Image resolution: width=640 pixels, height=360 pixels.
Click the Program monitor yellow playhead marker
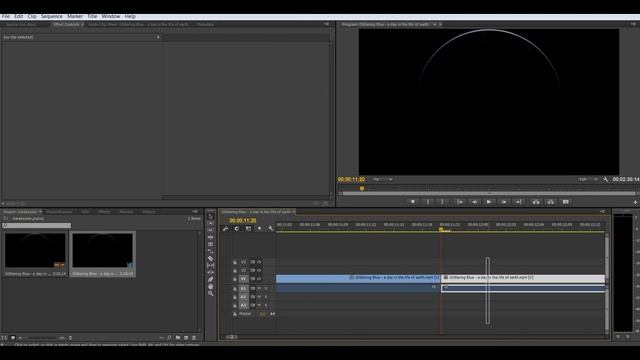pyautogui.click(x=362, y=189)
